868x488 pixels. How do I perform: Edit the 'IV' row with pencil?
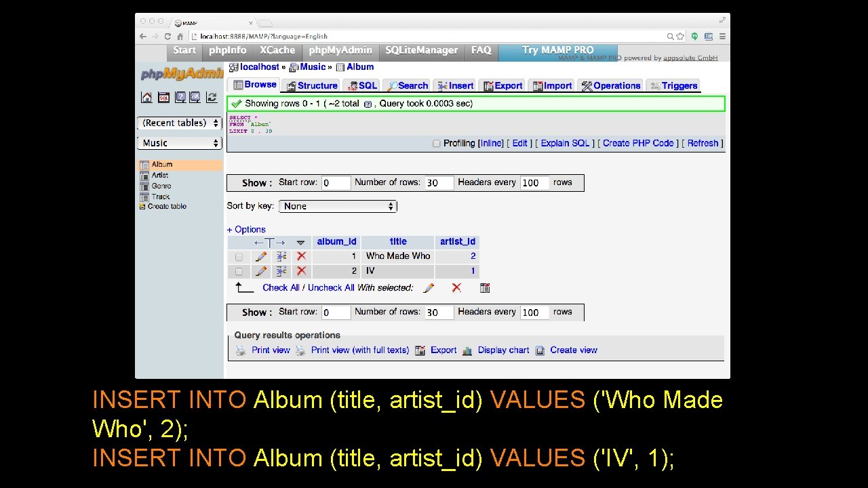261,271
